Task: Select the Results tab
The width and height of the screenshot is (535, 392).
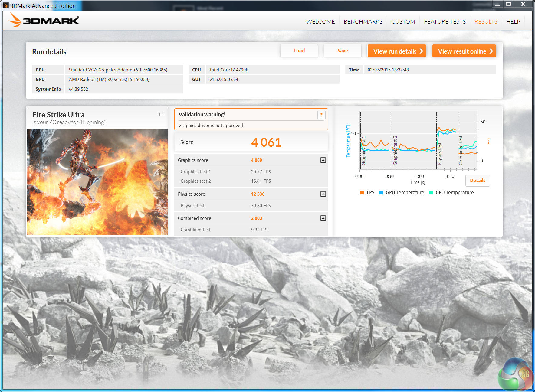Action: [486, 22]
